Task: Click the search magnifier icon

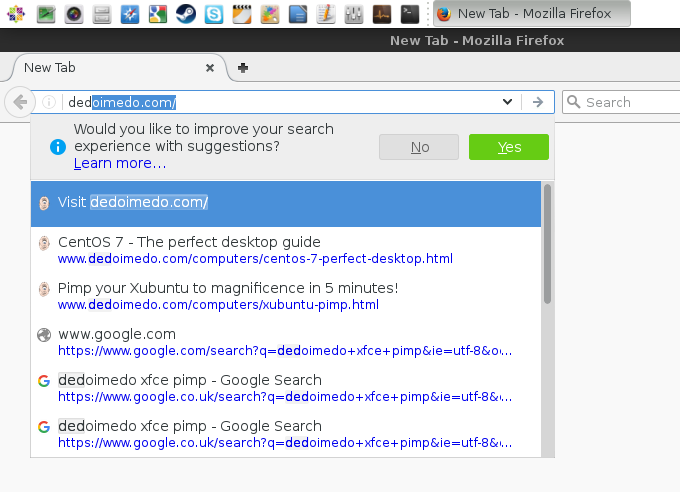Action: point(573,102)
